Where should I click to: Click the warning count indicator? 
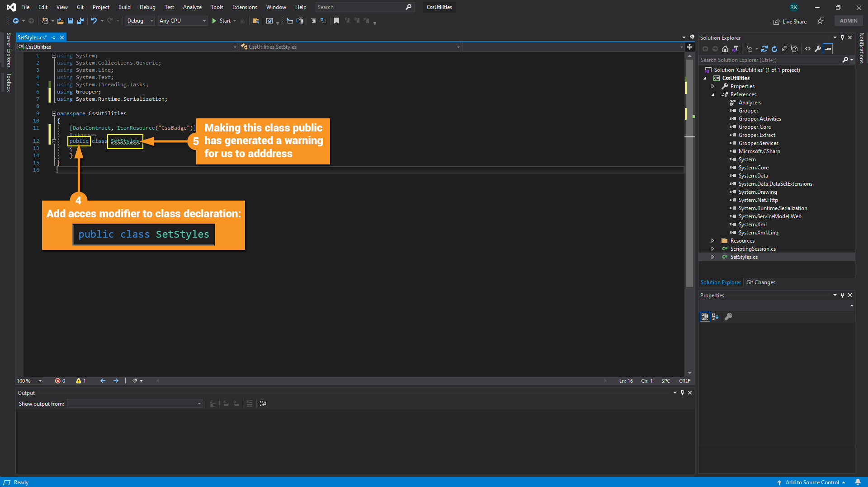81,381
